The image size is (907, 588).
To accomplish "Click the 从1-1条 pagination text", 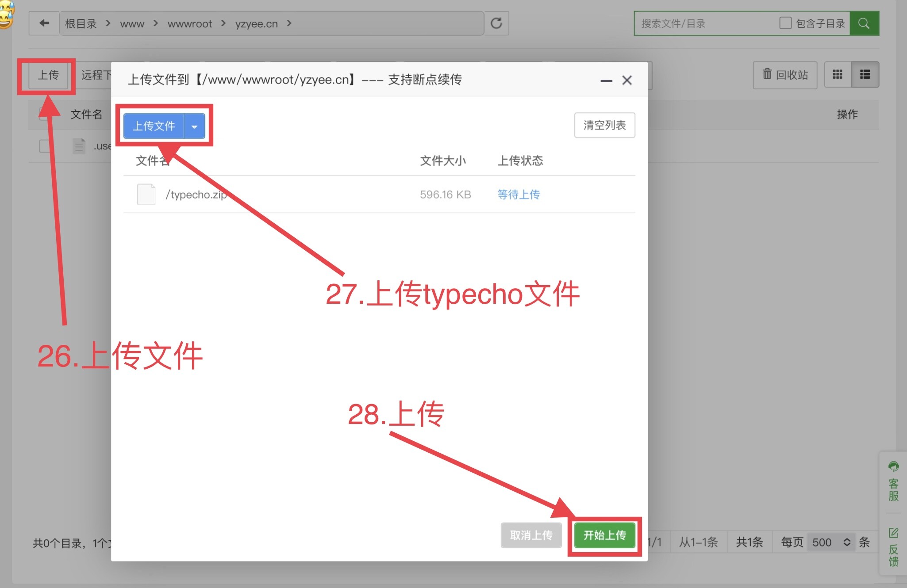I will (699, 542).
